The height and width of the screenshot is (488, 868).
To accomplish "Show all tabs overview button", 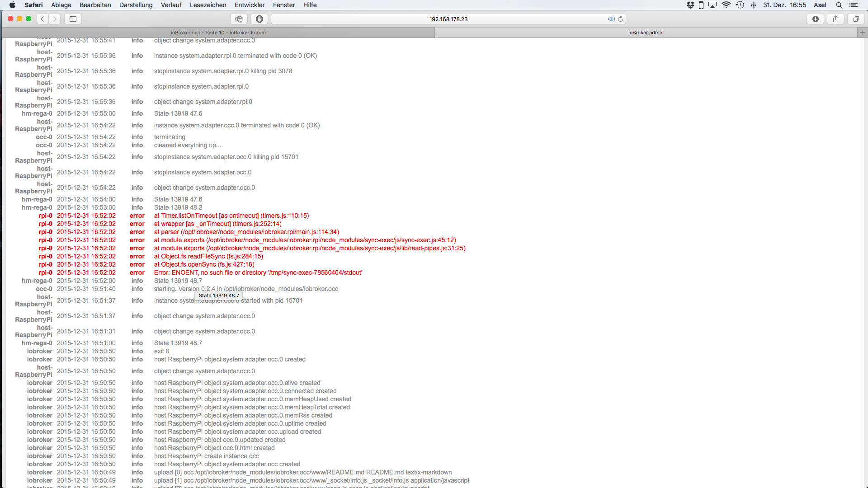I will click(856, 19).
